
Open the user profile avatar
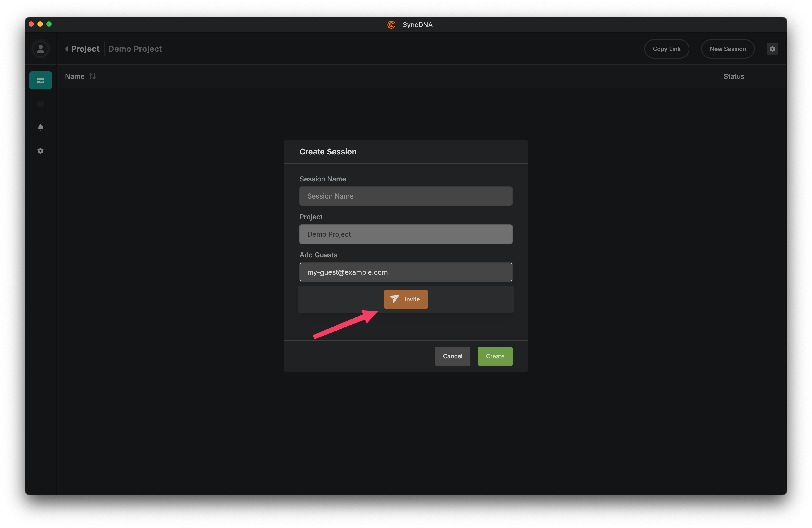pos(41,49)
